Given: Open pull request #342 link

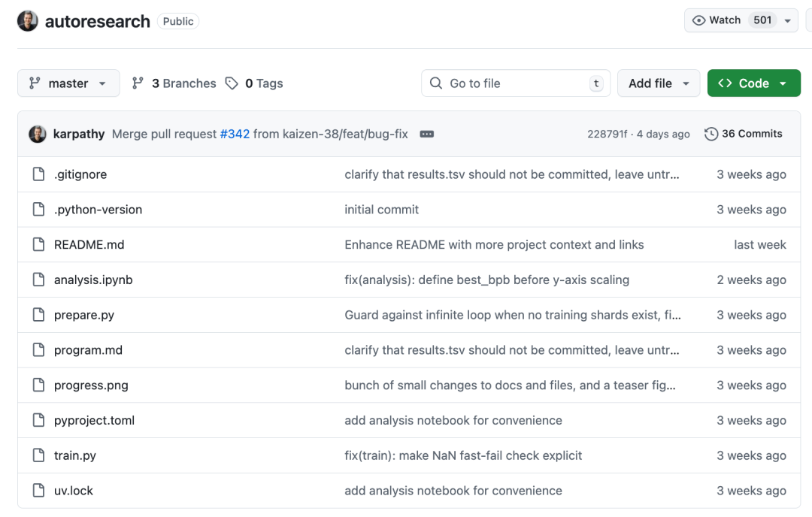Looking at the screenshot, I should [235, 134].
